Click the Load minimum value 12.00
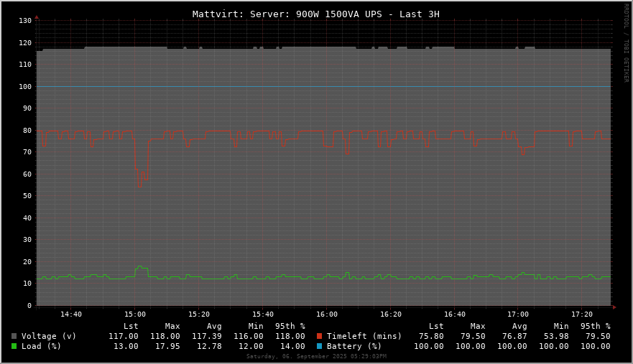 [251, 346]
